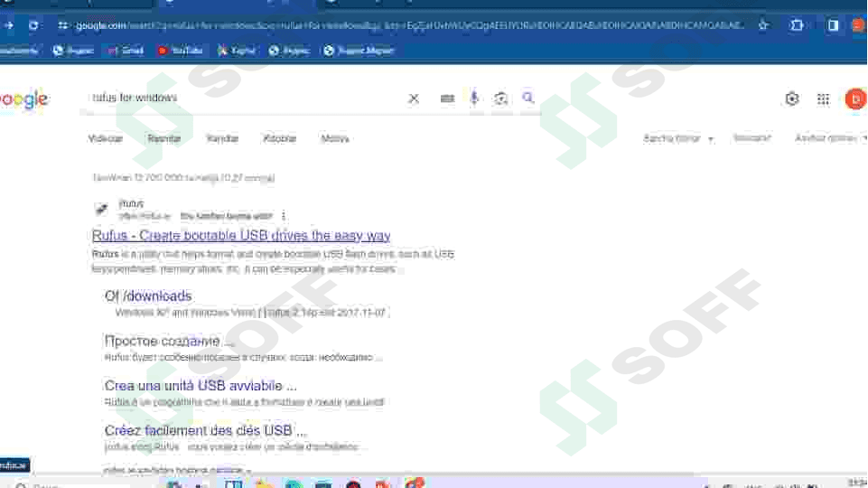This screenshot has height=488, width=868.
Task: Start voice search with the microphone
Action: coord(474,98)
